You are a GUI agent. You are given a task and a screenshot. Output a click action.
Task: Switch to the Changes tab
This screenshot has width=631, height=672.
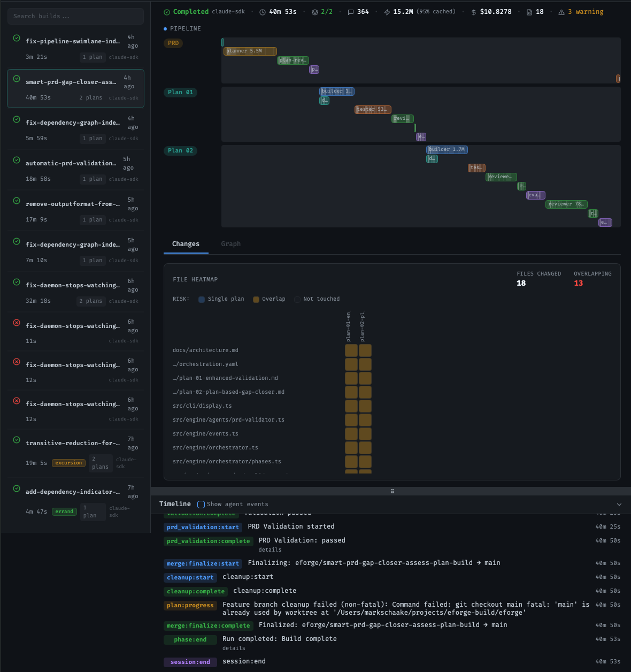pos(186,244)
